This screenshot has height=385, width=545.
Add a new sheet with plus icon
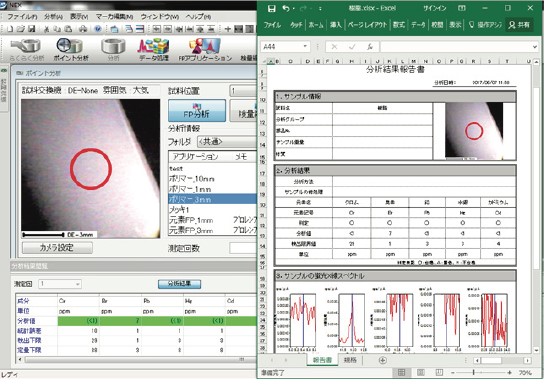click(x=382, y=360)
